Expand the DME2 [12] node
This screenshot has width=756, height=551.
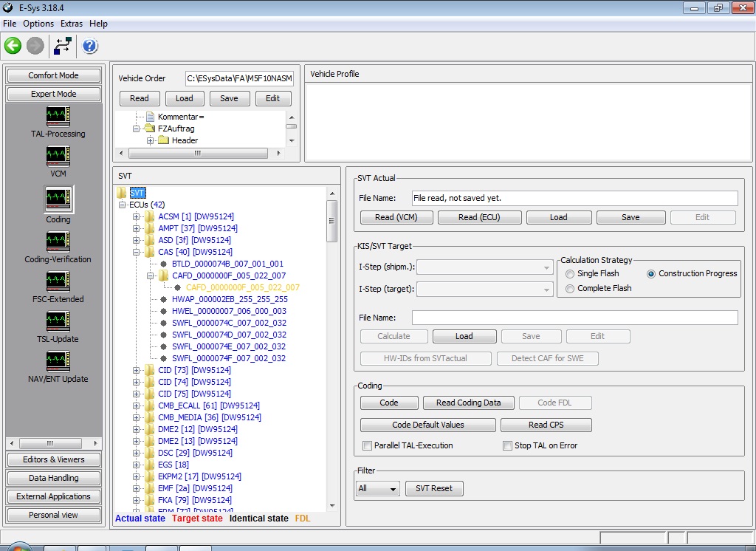(136, 429)
